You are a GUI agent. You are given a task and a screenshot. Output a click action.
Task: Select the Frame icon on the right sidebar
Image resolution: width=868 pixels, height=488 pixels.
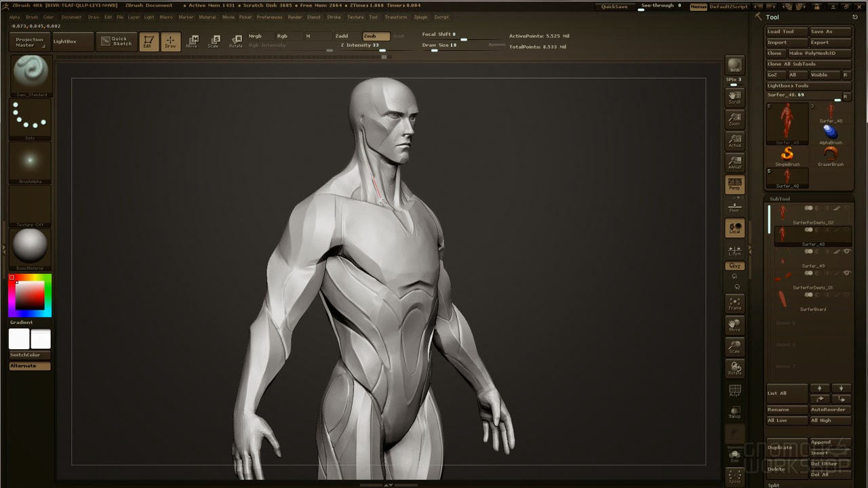[735, 304]
